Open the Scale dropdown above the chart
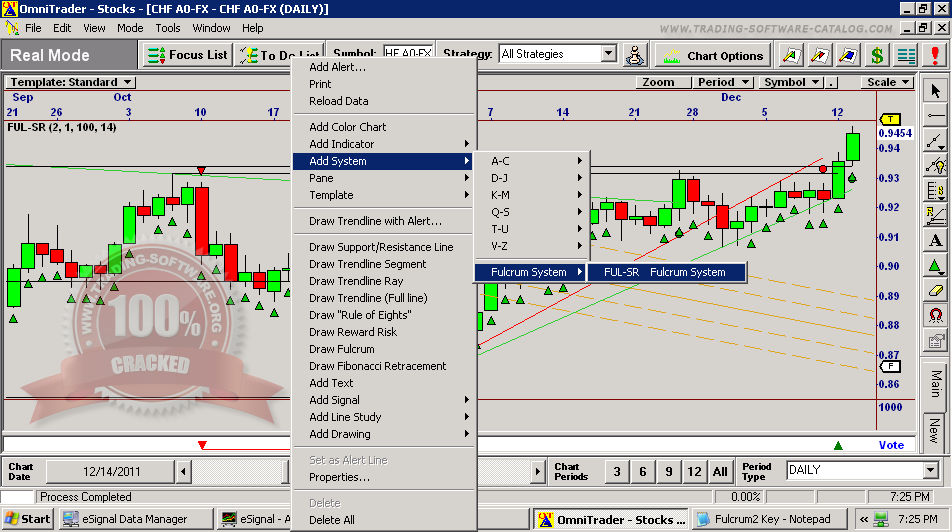Viewport: 952px width, 532px height. tap(888, 82)
